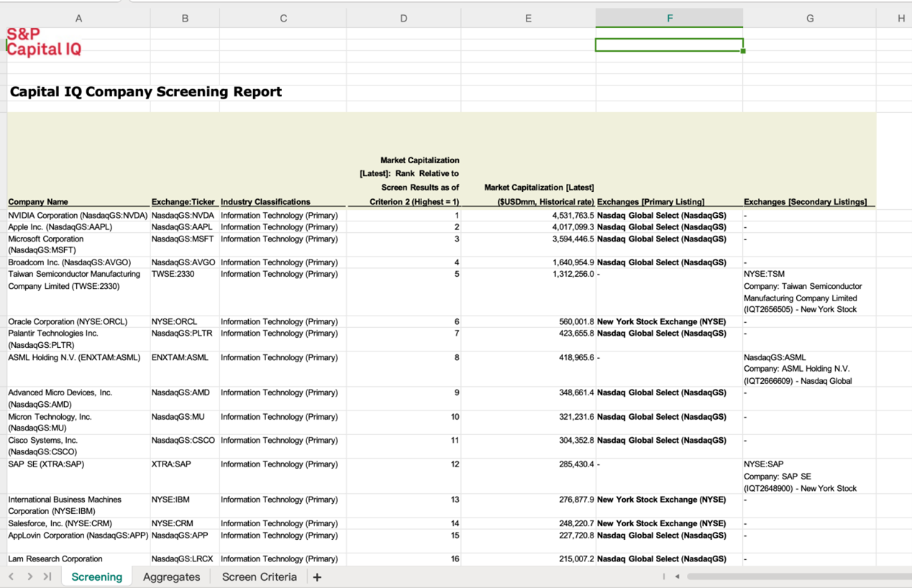
Task: Click the horizontal scrollbar left arrow
Action: [677, 576]
